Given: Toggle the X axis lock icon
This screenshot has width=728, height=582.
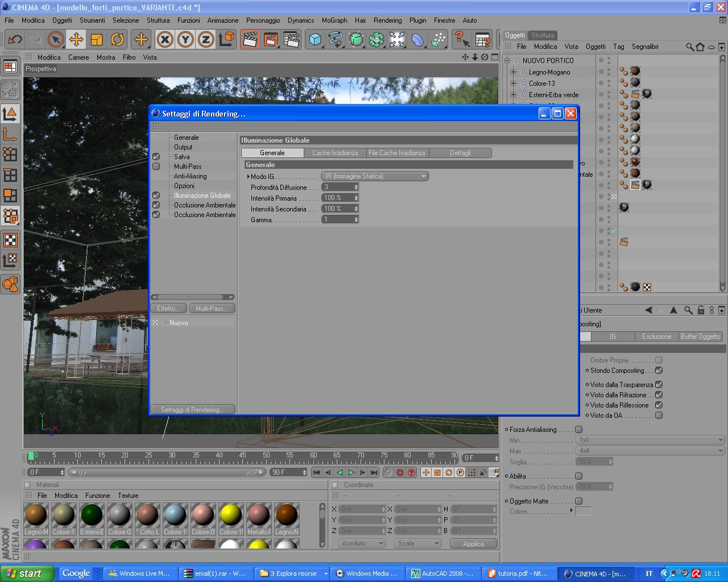Looking at the screenshot, I should click(x=165, y=39).
